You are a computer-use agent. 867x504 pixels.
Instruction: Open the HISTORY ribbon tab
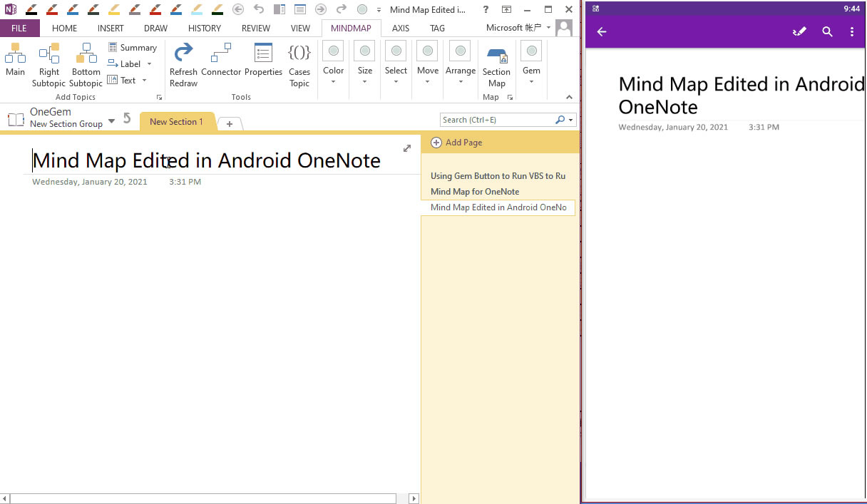[x=204, y=28]
